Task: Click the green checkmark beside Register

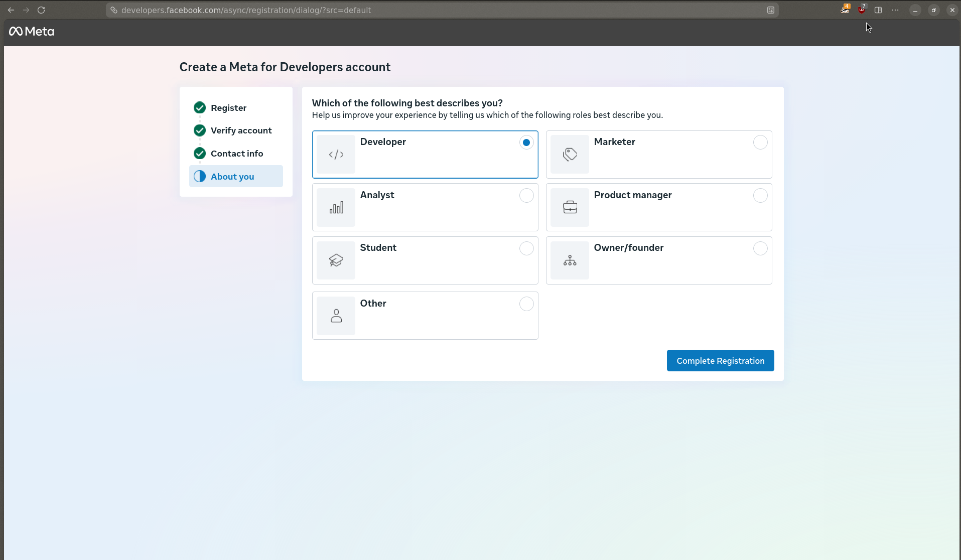Action: [x=200, y=108]
